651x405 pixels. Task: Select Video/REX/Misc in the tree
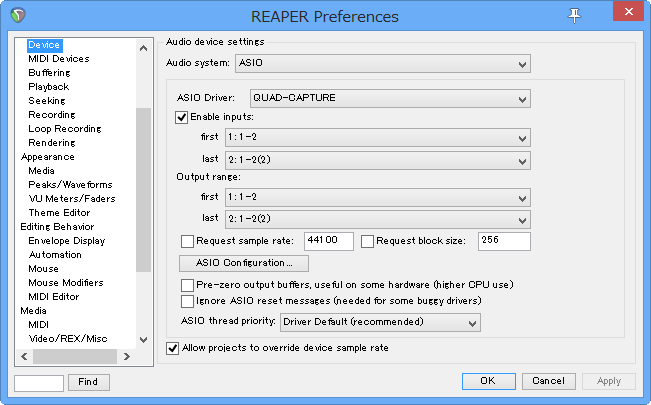click(68, 339)
